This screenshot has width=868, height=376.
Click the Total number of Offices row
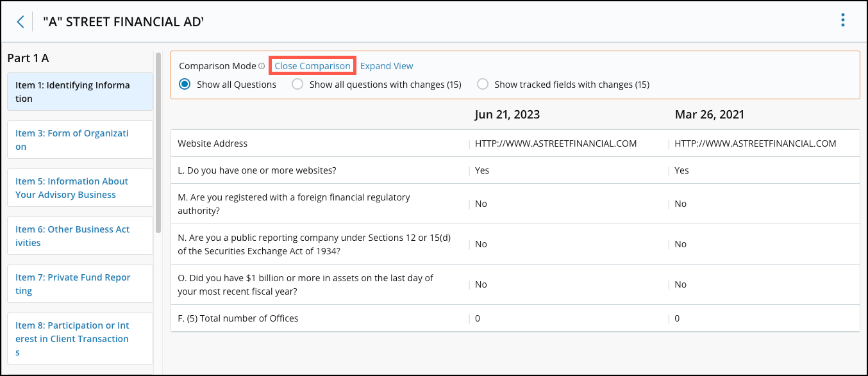515,318
